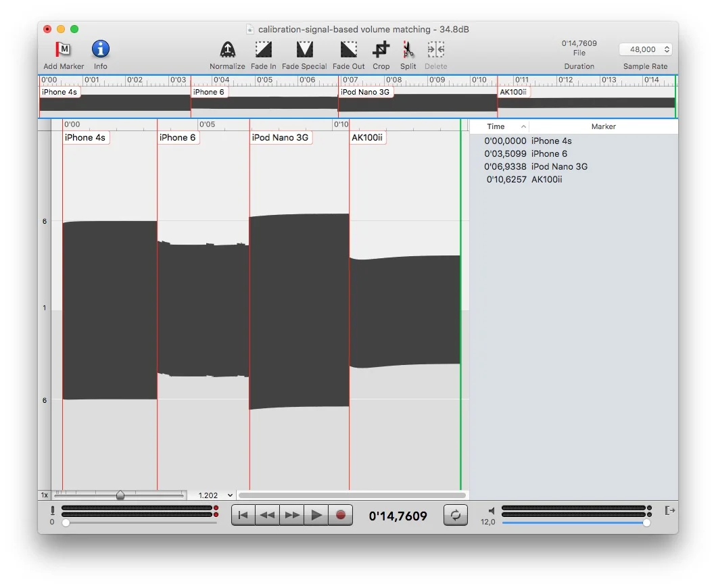The width and height of the screenshot is (716, 588).
Task: Click the document icon in the title bar
Action: (x=249, y=29)
